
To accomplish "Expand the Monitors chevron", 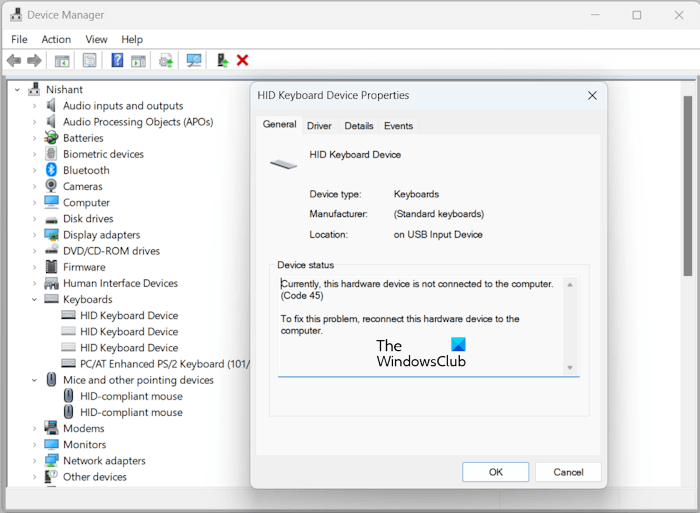I will (34, 445).
